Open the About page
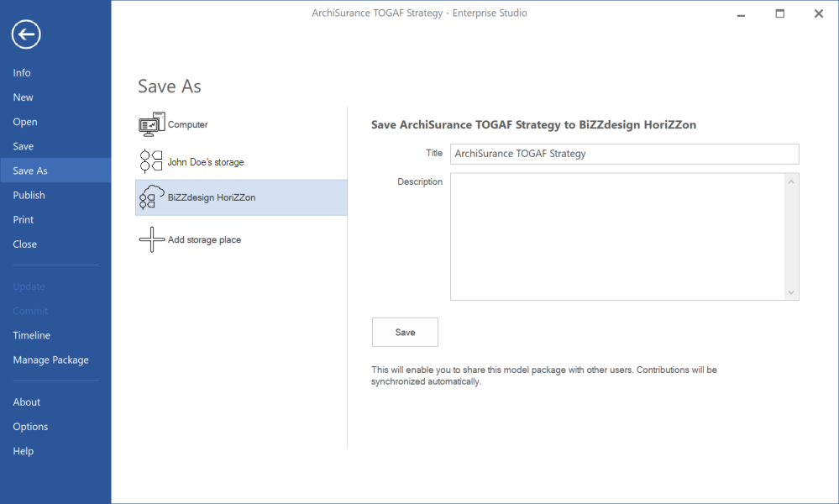 [x=27, y=402]
